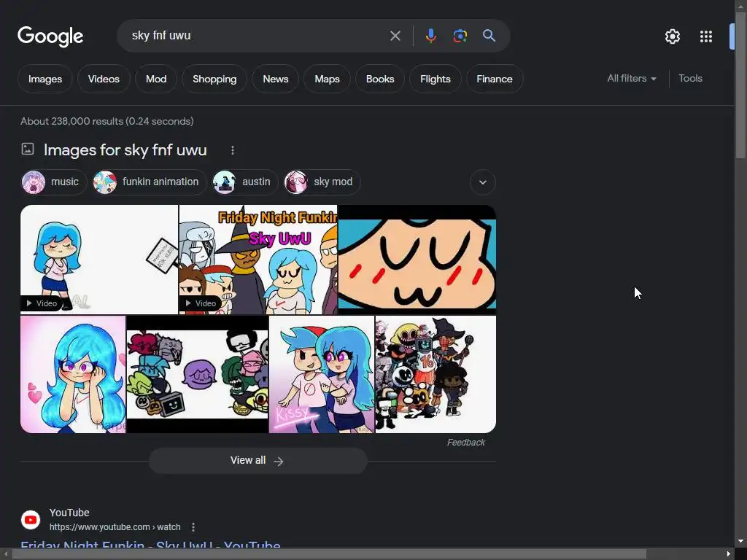The height and width of the screenshot is (560, 747).
Task: Open the Flights tab
Action: pos(435,79)
